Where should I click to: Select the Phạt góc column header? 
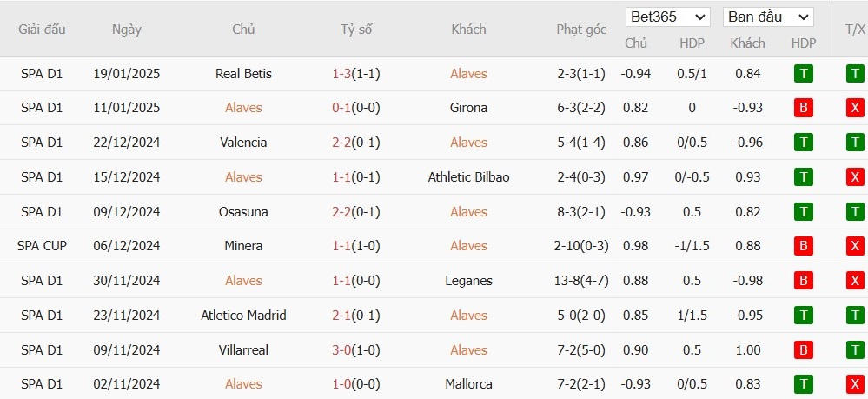click(x=581, y=30)
